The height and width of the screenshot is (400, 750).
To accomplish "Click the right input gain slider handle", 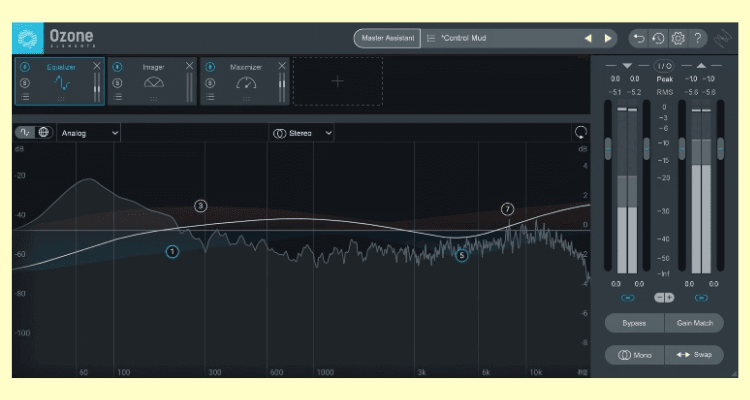I will pos(647,149).
